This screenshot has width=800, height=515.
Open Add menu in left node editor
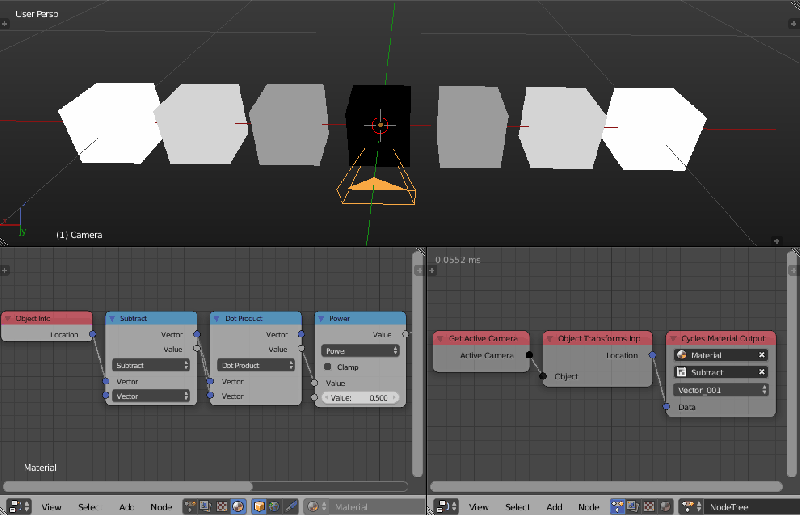coord(126,507)
